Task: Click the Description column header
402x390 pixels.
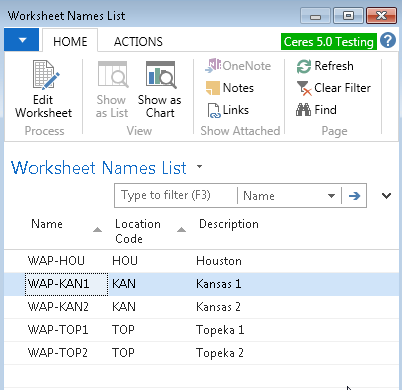Action: click(x=229, y=224)
